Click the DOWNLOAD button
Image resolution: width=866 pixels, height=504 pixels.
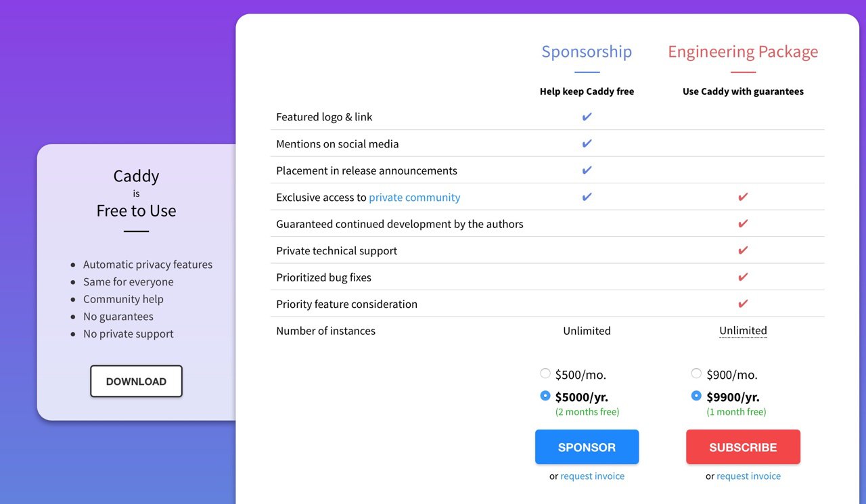(x=136, y=382)
